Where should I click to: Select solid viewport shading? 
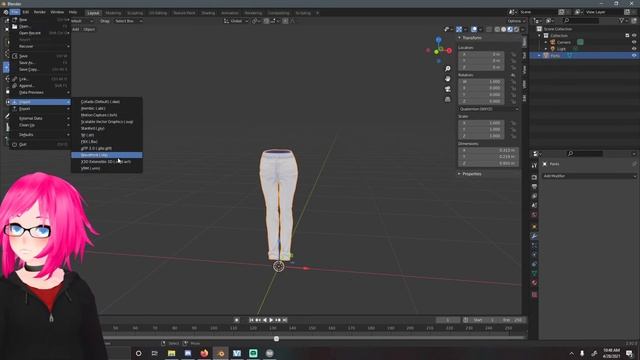tap(504, 29)
